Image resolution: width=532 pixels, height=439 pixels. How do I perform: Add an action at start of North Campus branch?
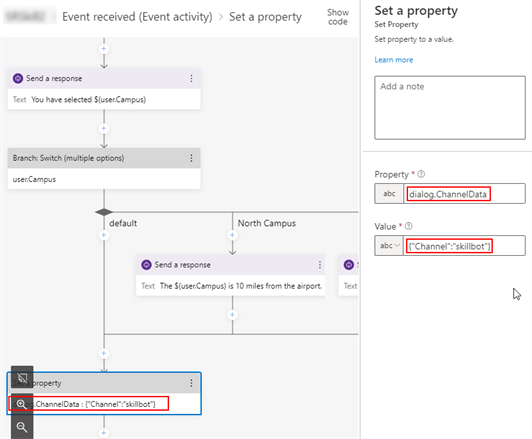[232, 235]
